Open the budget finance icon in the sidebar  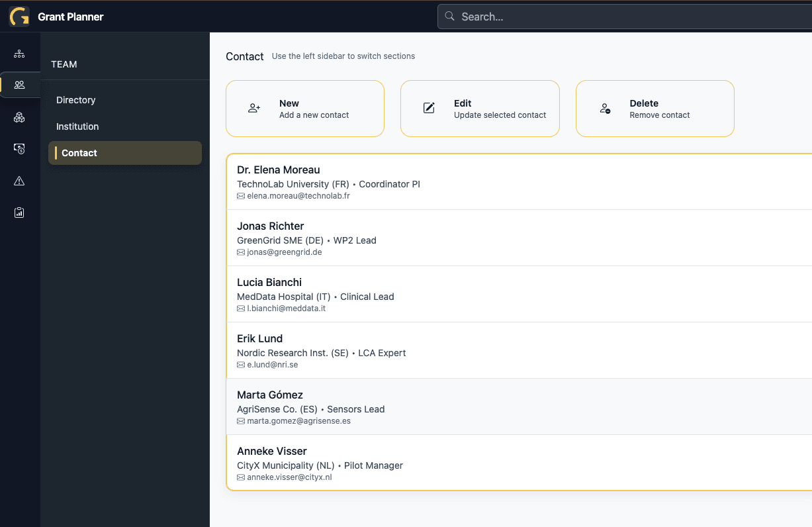point(20,149)
